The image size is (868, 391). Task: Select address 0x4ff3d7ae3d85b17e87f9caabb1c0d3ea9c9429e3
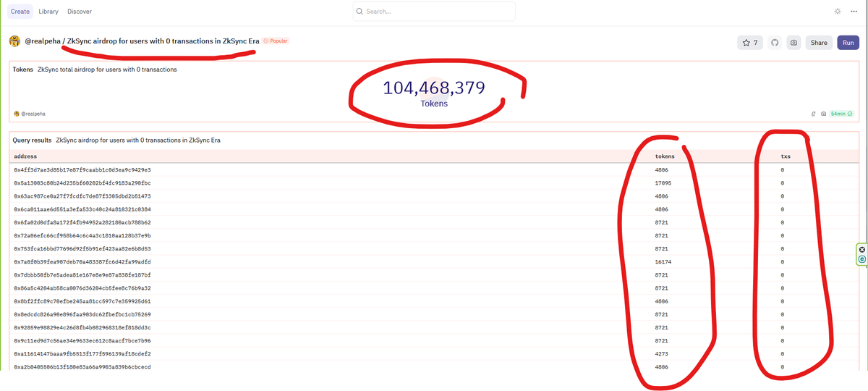coord(82,169)
